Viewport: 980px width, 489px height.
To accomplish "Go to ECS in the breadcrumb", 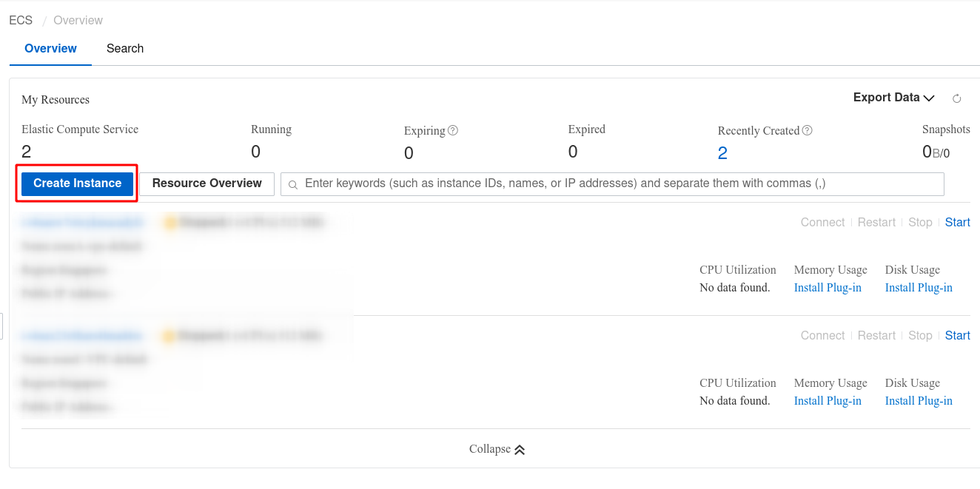I will tap(21, 21).
